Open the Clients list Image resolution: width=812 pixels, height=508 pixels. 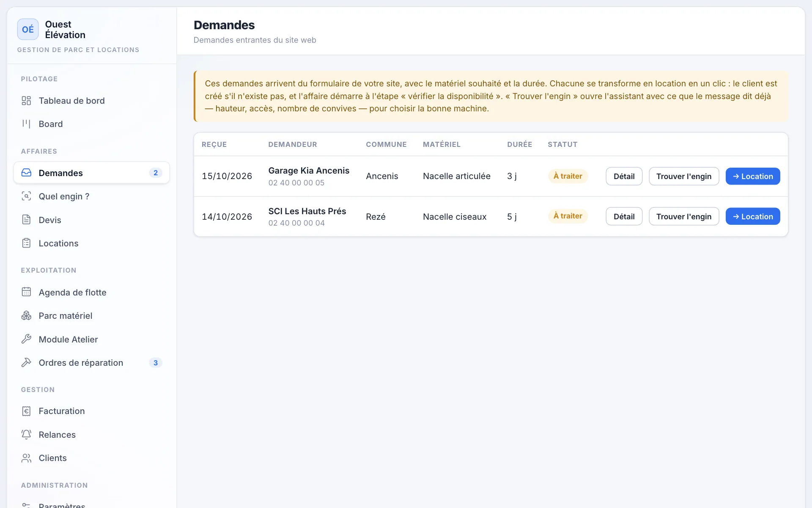point(92,458)
